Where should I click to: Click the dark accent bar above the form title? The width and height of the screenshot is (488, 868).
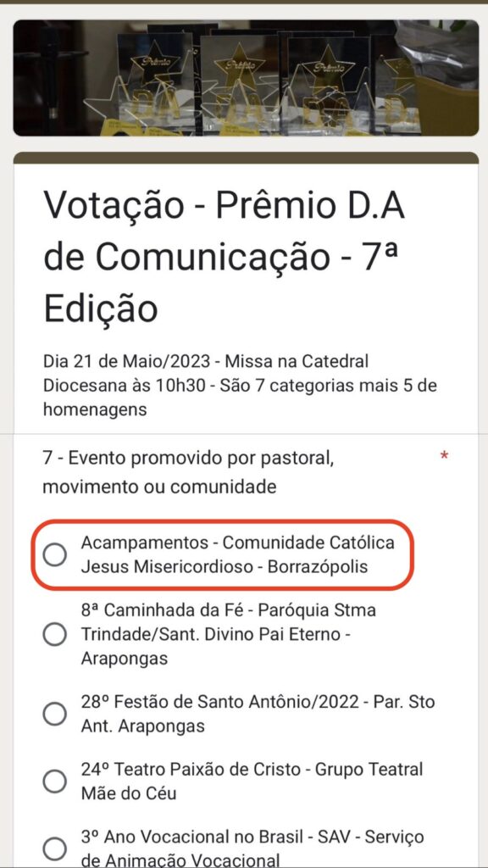[x=246, y=158]
